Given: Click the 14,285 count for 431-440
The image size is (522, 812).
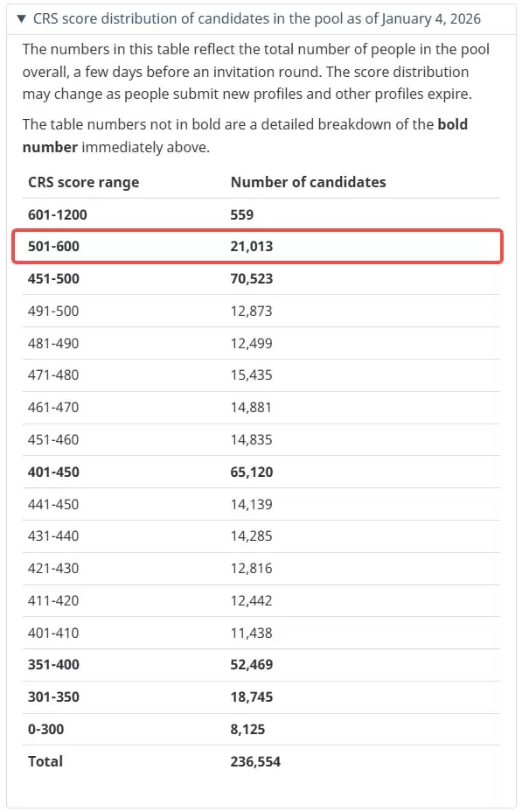Looking at the screenshot, I should pos(252,536).
